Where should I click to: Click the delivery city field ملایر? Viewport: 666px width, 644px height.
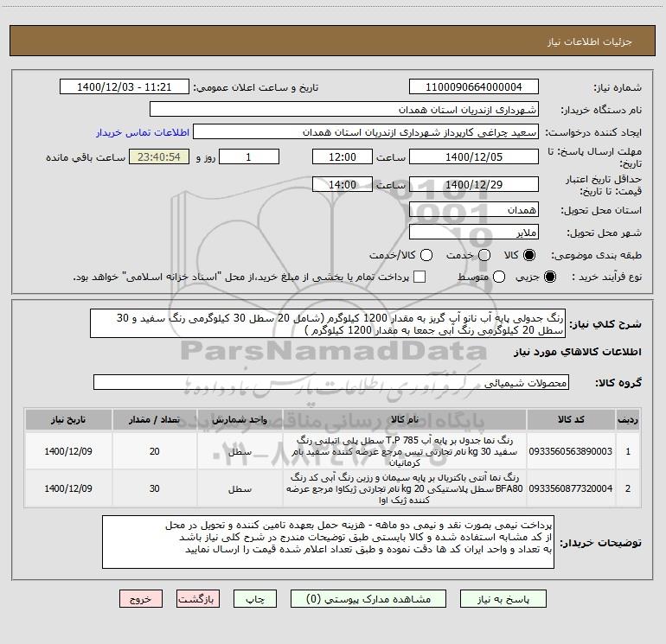pyautogui.click(x=474, y=233)
